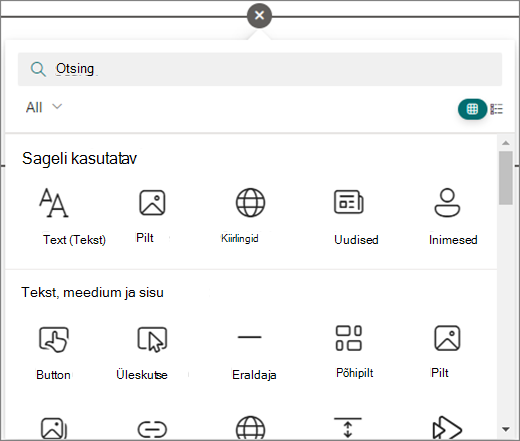Pick the link icon in bottom row
Image resolution: width=520 pixels, height=441 pixels.
(152, 429)
